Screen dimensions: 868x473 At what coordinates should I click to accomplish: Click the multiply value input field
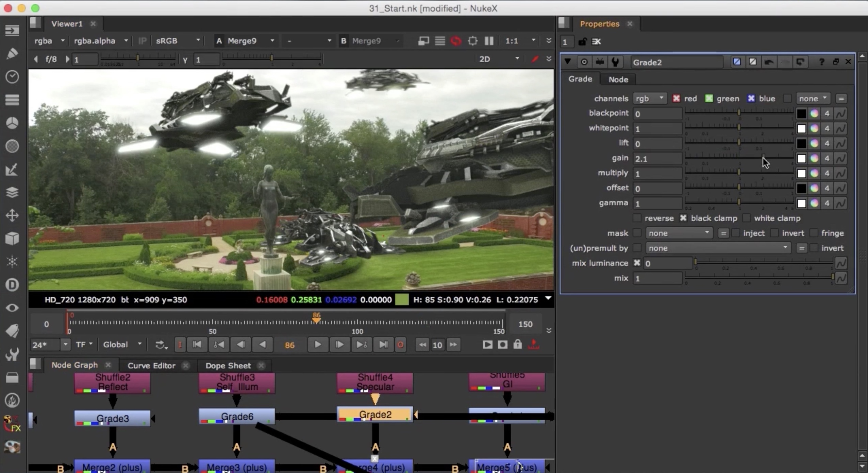pyautogui.click(x=657, y=174)
